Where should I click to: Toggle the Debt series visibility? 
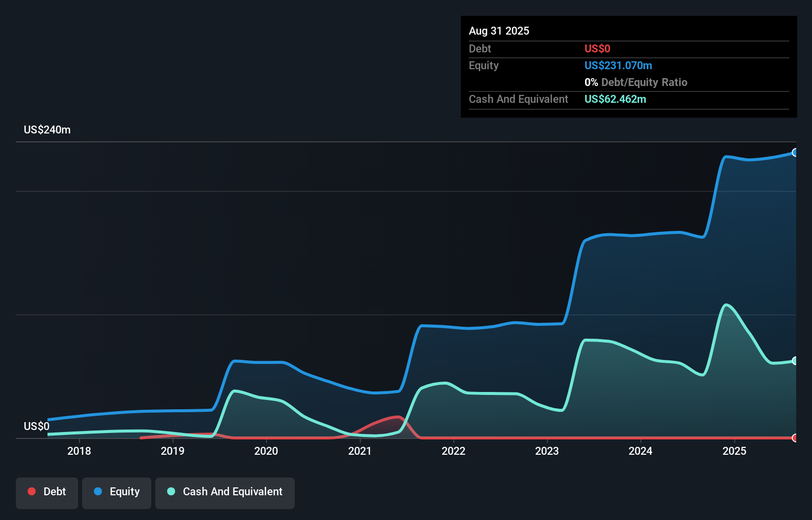coord(46,492)
